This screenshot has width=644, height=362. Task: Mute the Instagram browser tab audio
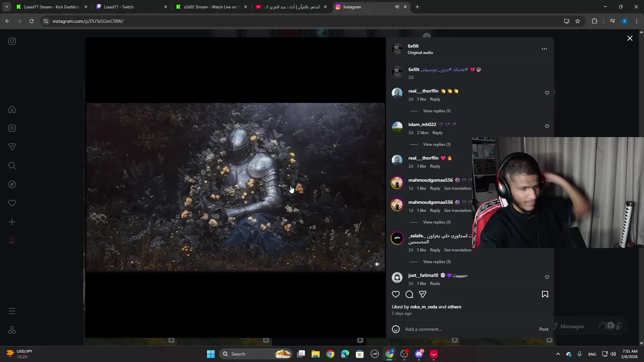pyautogui.click(x=397, y=7)
